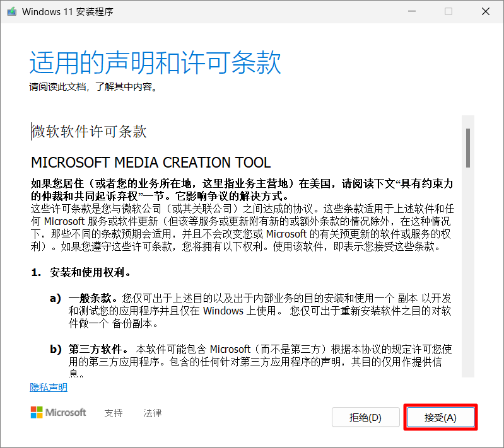Click the 请阅读此文档 subtitle text
Viewport: 504px width, 448px height.
(93, 87)
